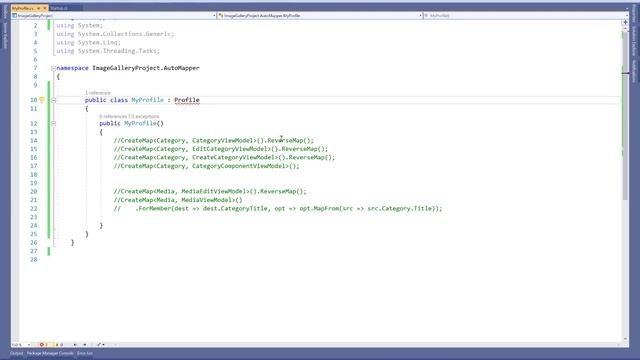This screenshot has width=640, height=360.
Task: Click the scrollbar down arrow
Action: (625, 339)
